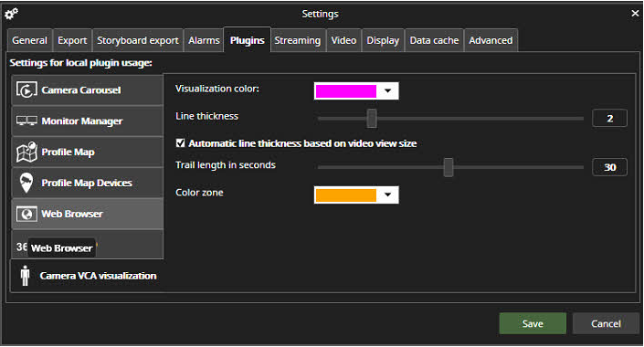Go to the Data cache tab
644x347 pixels.
pyautogui.click(x=434, y=40)
